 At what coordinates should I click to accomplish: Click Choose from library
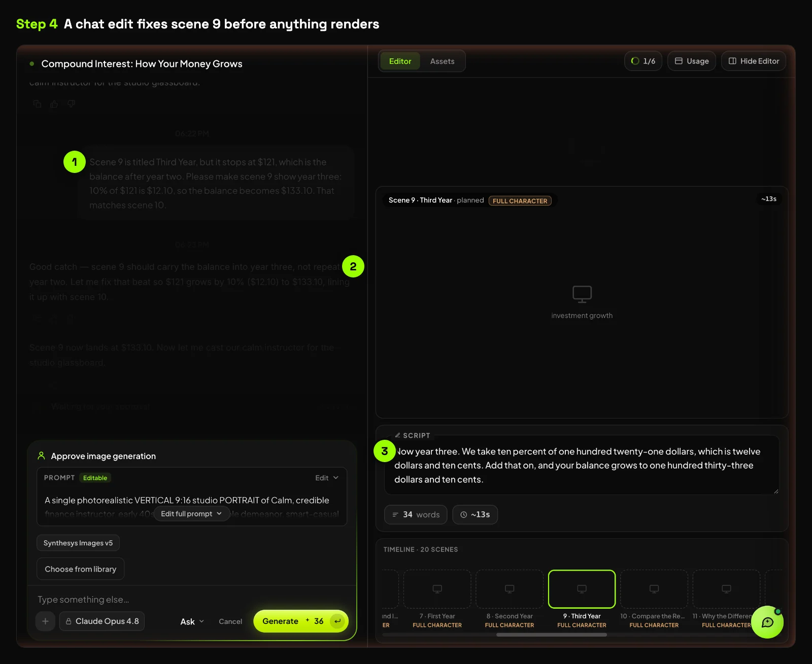click(80, 569)
